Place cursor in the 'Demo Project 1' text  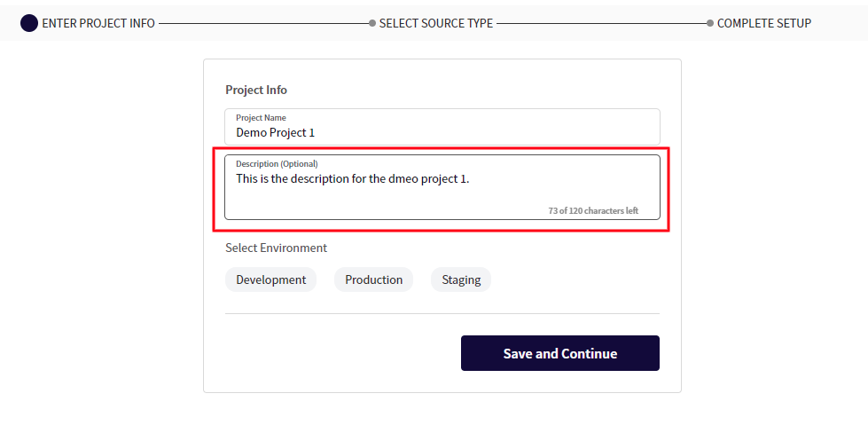click(x=275, y=133)
